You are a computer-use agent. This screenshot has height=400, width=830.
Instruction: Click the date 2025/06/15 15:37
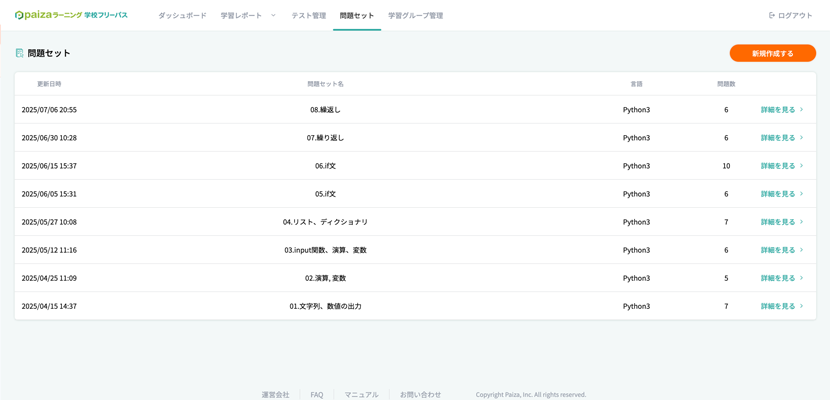(49, 166)
